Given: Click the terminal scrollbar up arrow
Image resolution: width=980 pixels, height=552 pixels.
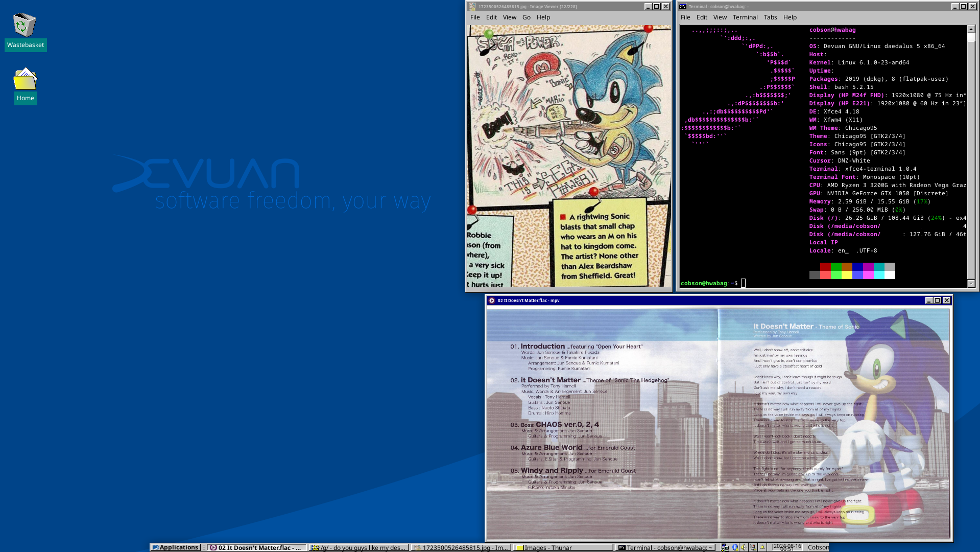Looking at the screenshot, I should pos(971,29).
